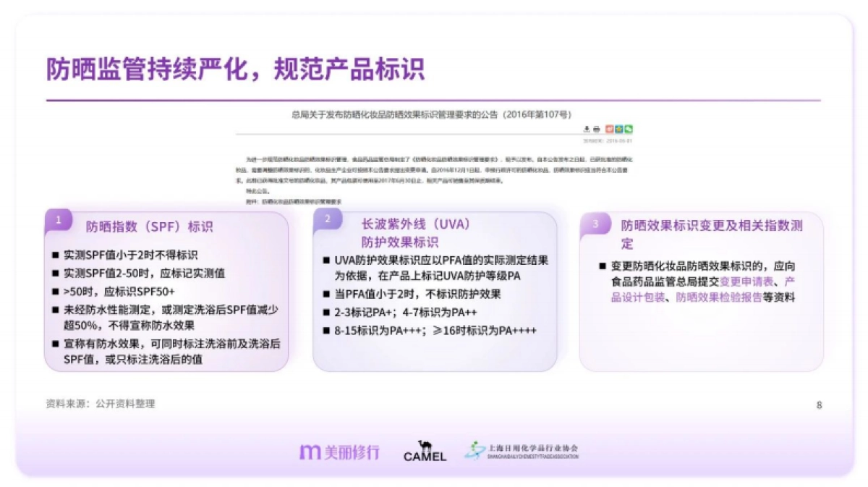The height and width of the screenshot is (487, 868).
Task: Click the announcement title 2016年第107号
Action: pyautogui.click(x=538, y=114)
